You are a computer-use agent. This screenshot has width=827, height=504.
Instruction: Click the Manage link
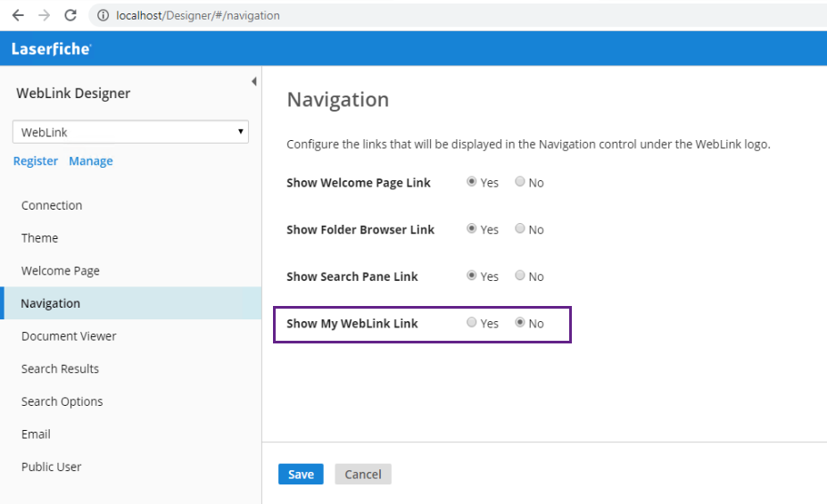[91, 161]
